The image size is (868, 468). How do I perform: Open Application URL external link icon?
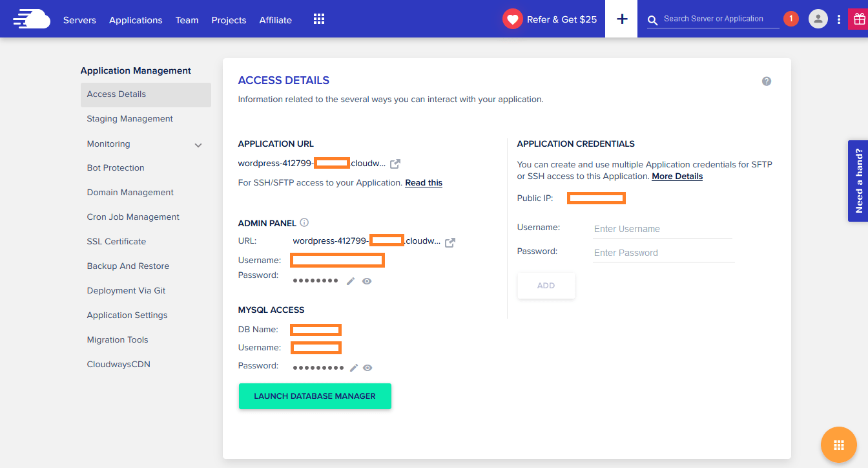point(396,164)
